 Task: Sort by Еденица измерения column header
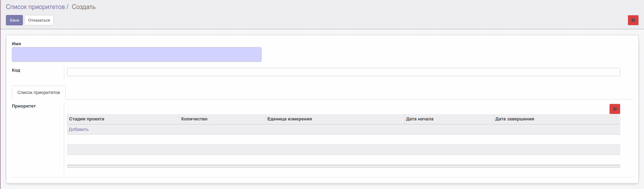(335, 119)
